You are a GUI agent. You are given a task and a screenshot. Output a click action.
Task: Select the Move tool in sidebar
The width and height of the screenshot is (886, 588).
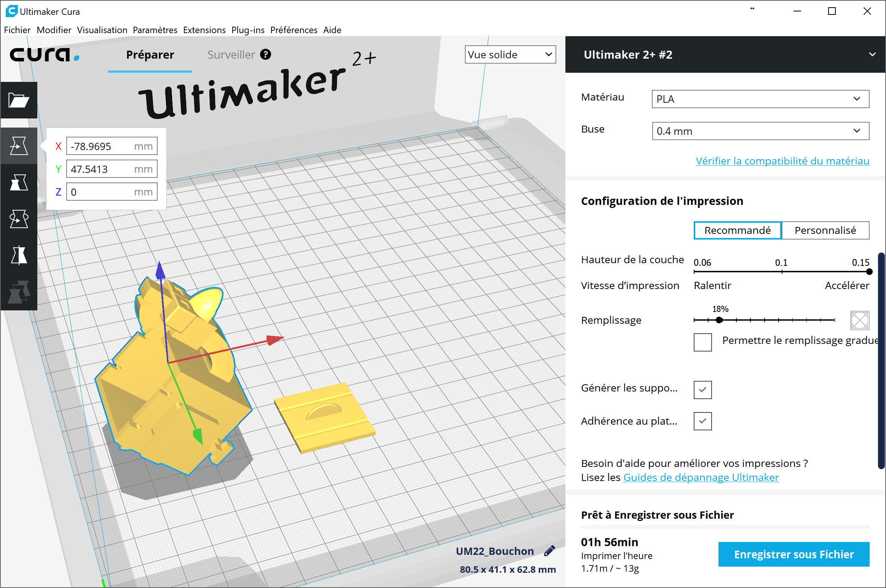click(x=19, y=146)
